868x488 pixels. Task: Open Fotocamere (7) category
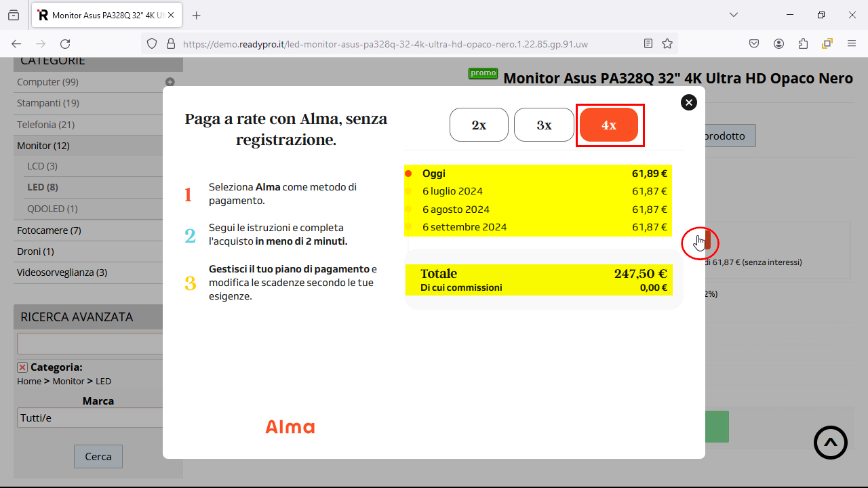[49, 230]
